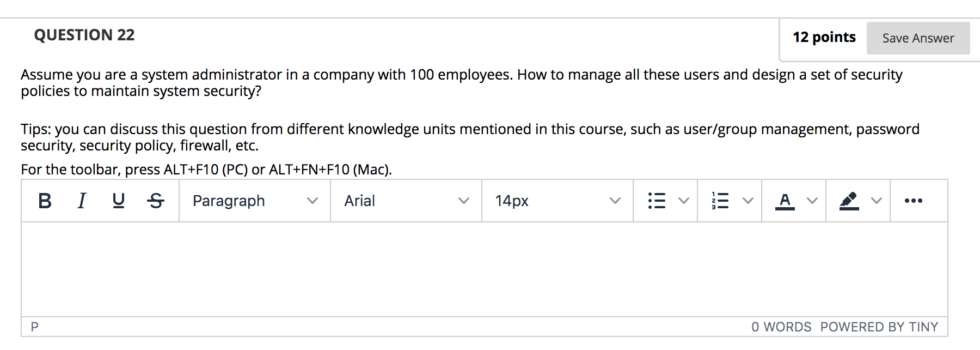Open the Arial font family dropdown
This screenshot has width=980, height=350.
pyautogui.click(x=406, y=201)
